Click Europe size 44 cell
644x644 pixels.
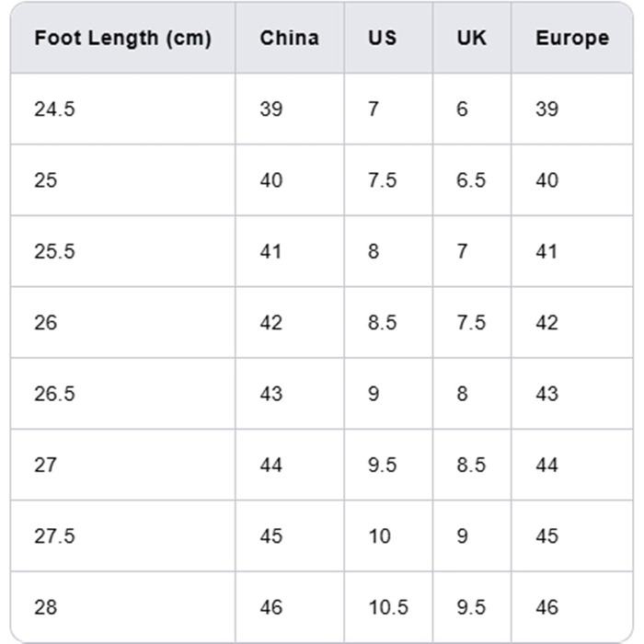[x=546, y=465]
